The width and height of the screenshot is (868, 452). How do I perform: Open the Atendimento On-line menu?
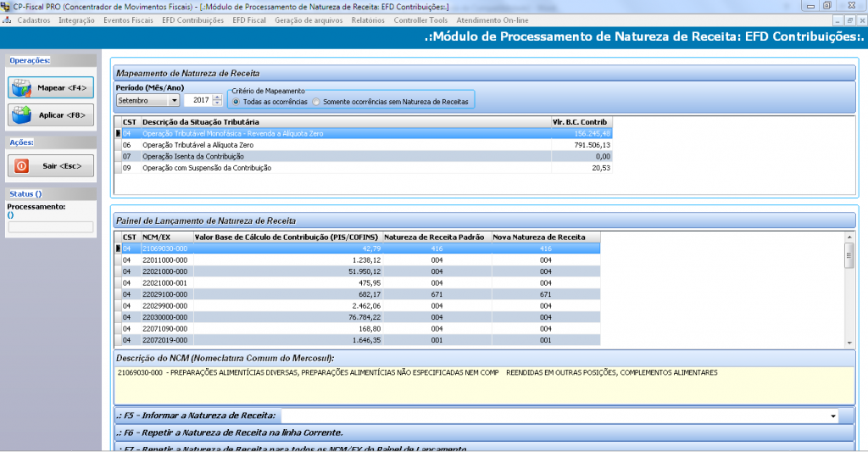coord(492,20)
